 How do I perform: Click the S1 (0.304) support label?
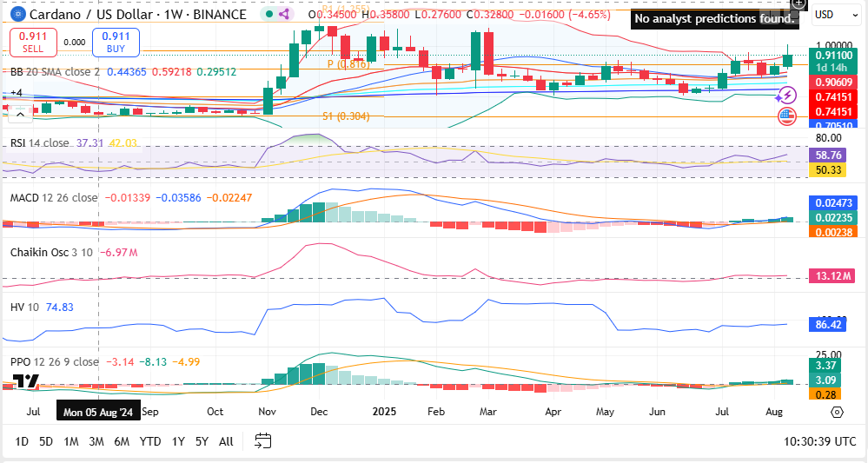pyautogui.click(x=346, y=116)
